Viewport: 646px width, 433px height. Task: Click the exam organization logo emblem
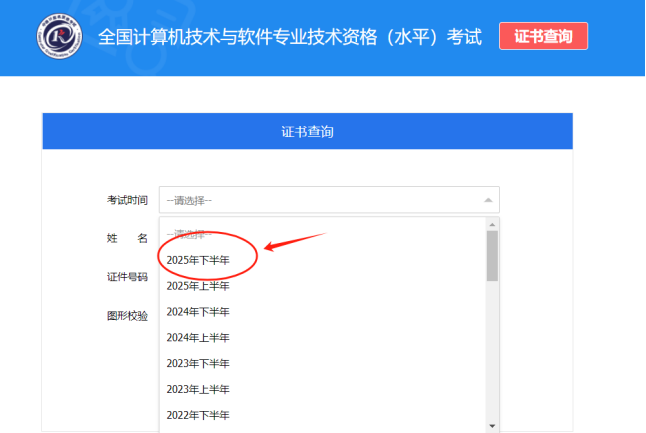tap(59, 36)
